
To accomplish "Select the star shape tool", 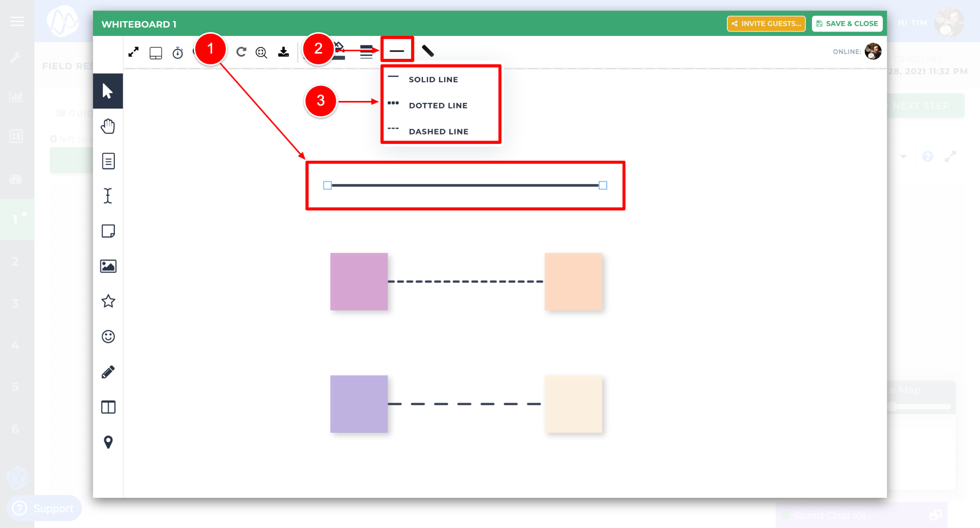I will pos(108,301).
